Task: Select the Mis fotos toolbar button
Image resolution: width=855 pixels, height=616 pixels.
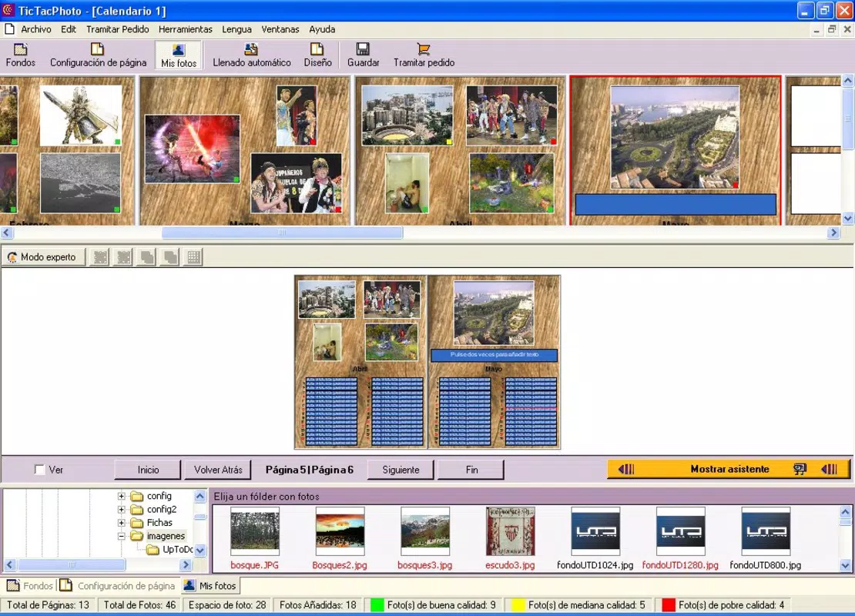Action: tap(178, 55)
